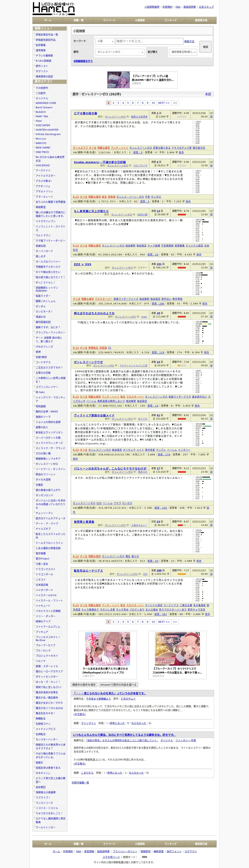Open the 小説閲覧履歴 link in header
The image size is (249, 868).
pyautogui.click(x=152, y=7)
